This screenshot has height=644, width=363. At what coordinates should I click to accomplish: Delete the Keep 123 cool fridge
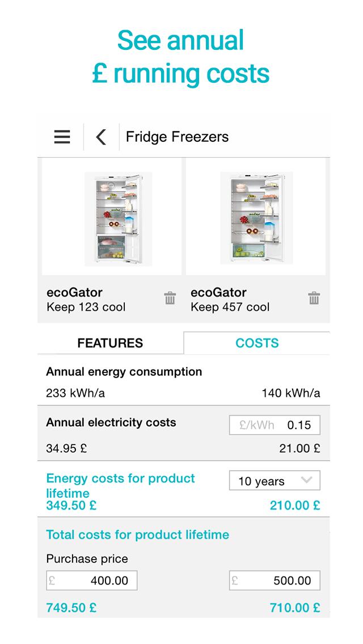coord(170,298)
